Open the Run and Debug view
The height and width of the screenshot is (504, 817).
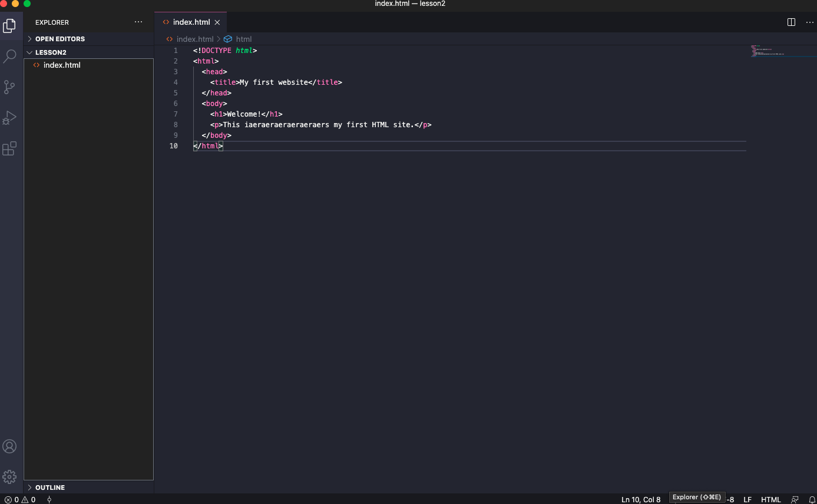tap(9, 118)
